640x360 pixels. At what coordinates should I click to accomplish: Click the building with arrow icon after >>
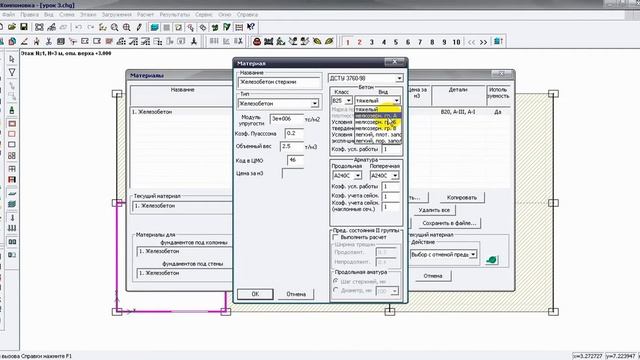point(498,41)
